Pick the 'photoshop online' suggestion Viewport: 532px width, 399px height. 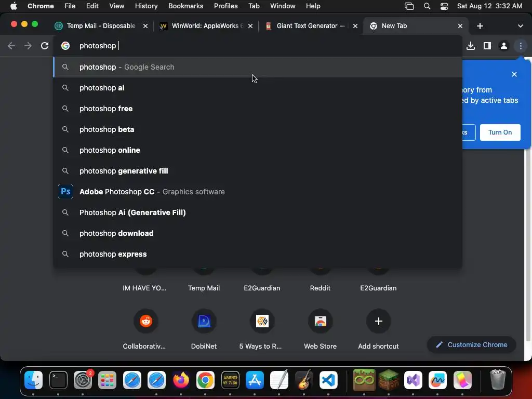[x=258, y=150]
